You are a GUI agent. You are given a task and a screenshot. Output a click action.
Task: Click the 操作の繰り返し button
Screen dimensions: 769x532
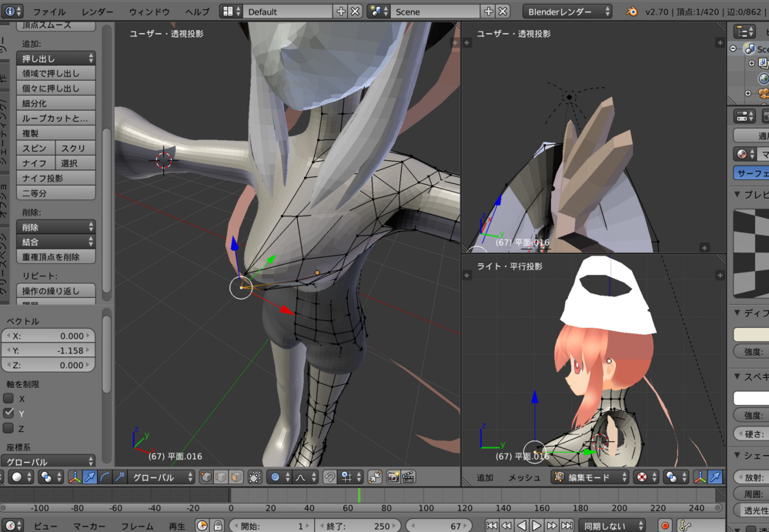pyautogui.click(x=56, y=291)
